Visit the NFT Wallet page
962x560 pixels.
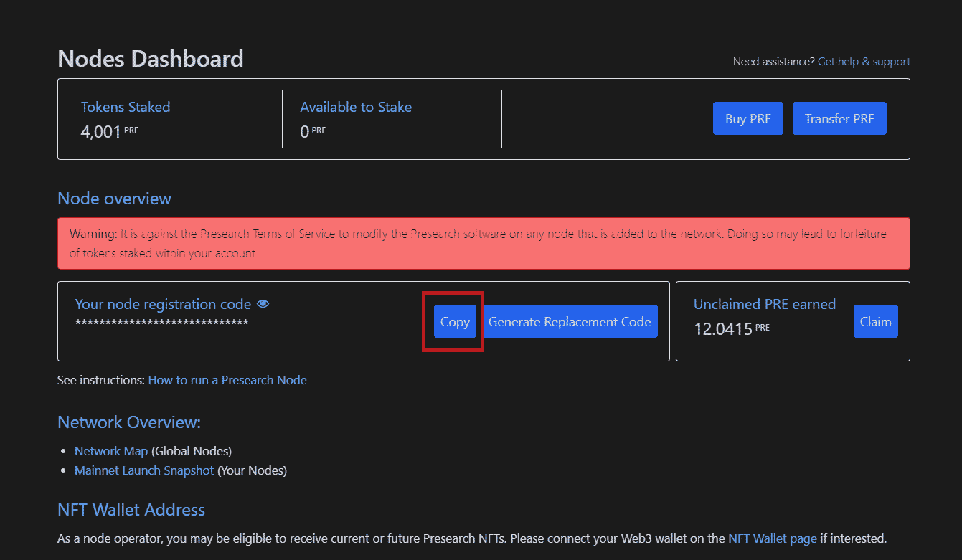(773, 538)
